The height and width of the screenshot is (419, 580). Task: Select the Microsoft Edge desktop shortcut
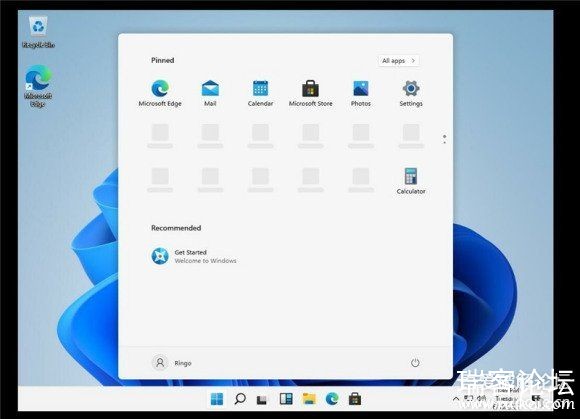[38, 86]
